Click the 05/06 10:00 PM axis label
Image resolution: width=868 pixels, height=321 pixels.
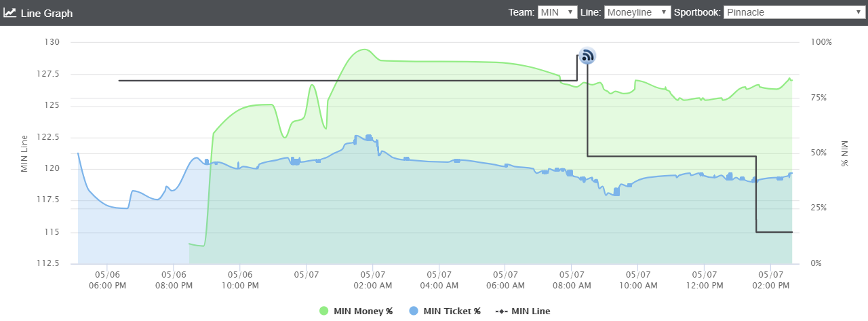(239, 280)
